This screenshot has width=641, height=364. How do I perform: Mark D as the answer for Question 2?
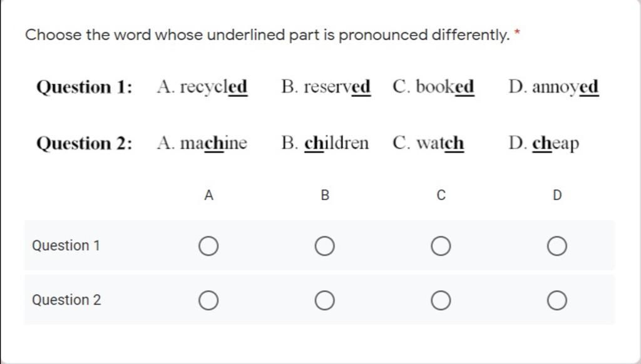pyautogui.click(x=556, y=300)
